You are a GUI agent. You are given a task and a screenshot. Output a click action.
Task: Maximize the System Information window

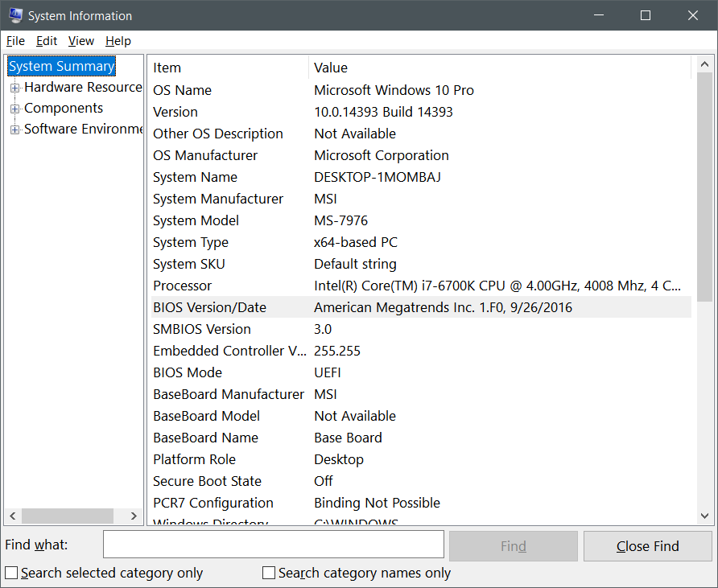(646, 15)
